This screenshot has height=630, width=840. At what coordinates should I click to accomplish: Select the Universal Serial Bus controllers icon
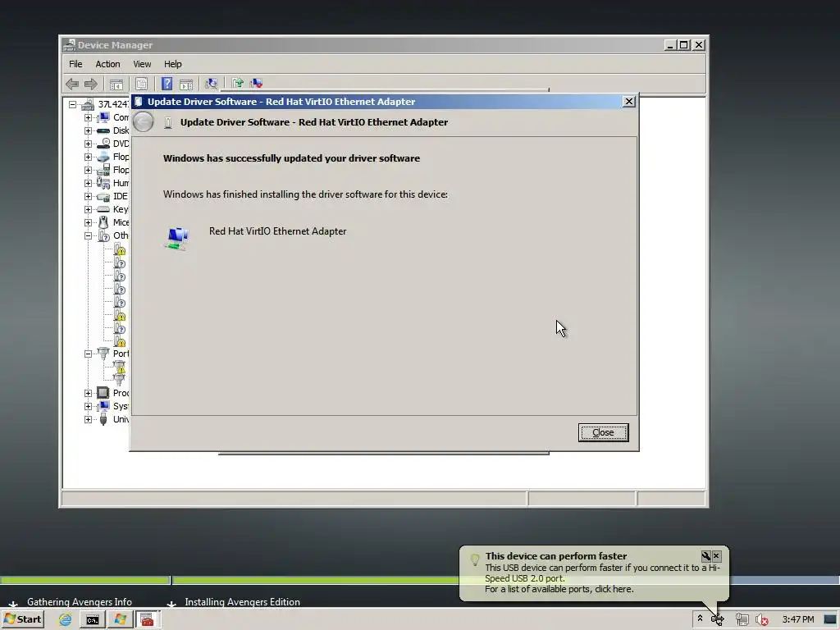click(103, 419)
